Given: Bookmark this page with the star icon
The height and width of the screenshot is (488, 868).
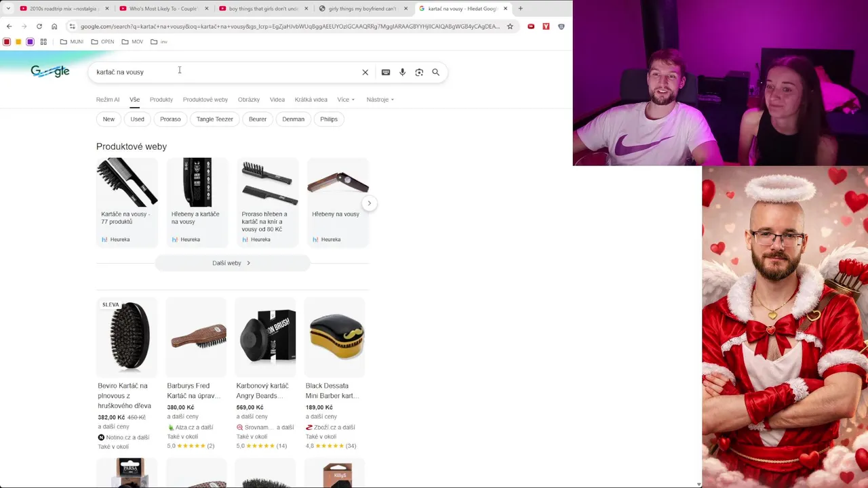Looking at the screenshot, I should (510, 26).
